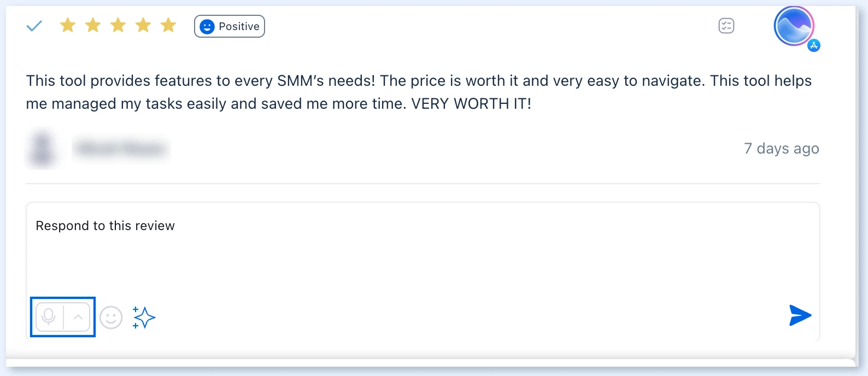This screenshot has height=376, width=868.
Task: Select the fifth rating star
Action: (168, 25)
